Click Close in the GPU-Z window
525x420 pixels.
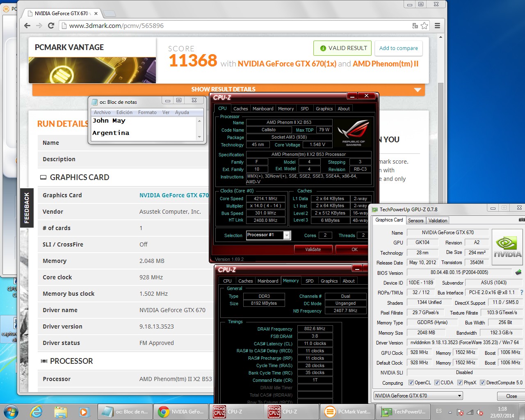pos(511,396)
